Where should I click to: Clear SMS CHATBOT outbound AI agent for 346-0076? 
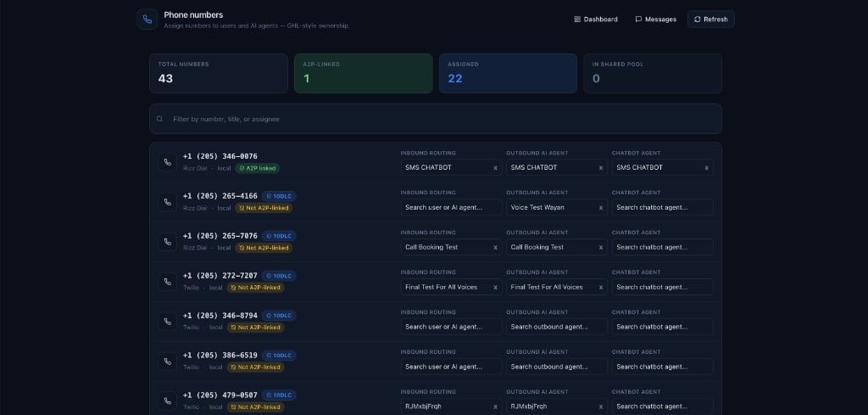click(x=601, y=168)
